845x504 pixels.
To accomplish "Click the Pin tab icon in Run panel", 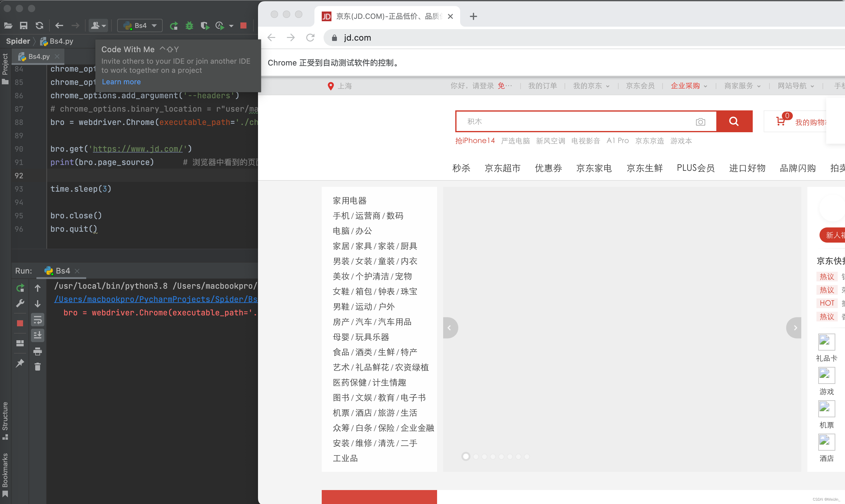I will tap(20, 363).
